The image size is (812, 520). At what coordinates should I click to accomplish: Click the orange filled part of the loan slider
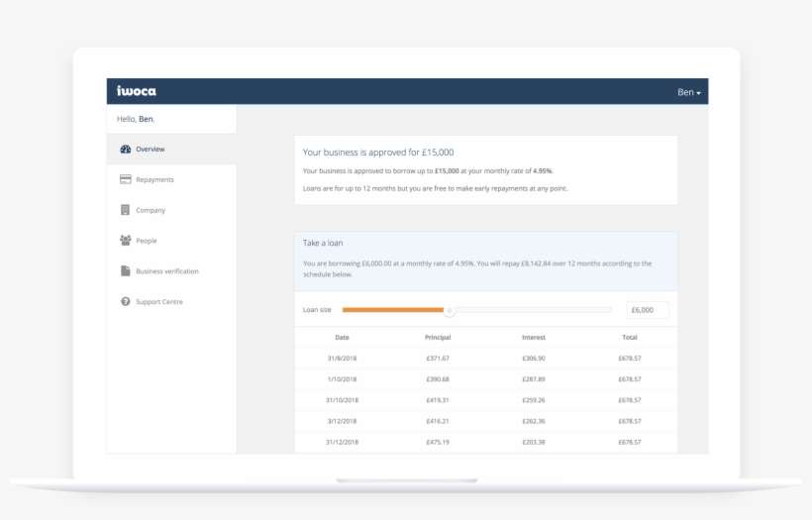pos(393,310)
